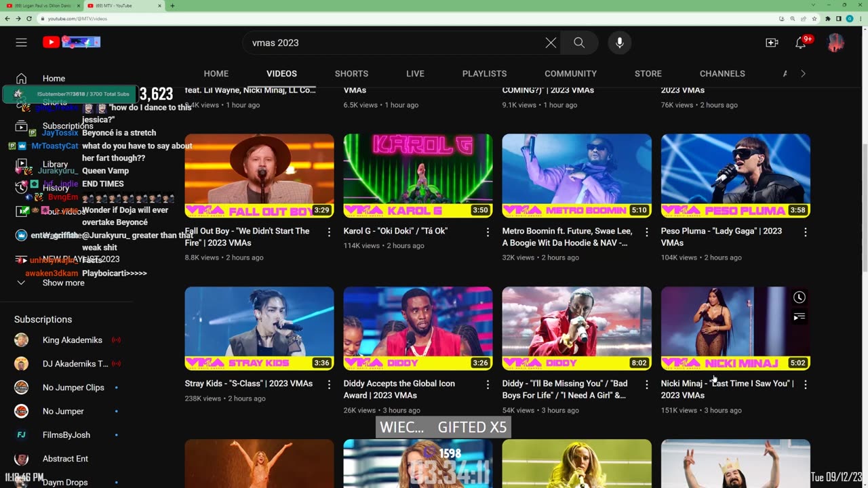
Task: Switch to Logan Paul vs. Dillon Danis browser tab
Action: 41,5
